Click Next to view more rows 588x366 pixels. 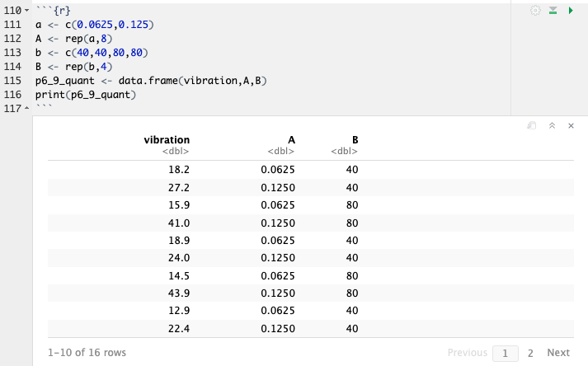558,353
